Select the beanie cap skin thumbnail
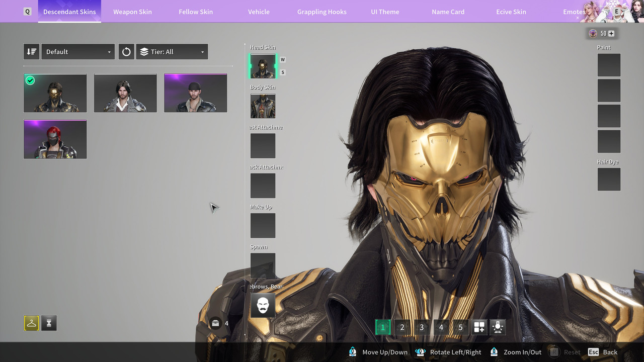The width and height of the screenshot is (644, 362). coord(195,93)
